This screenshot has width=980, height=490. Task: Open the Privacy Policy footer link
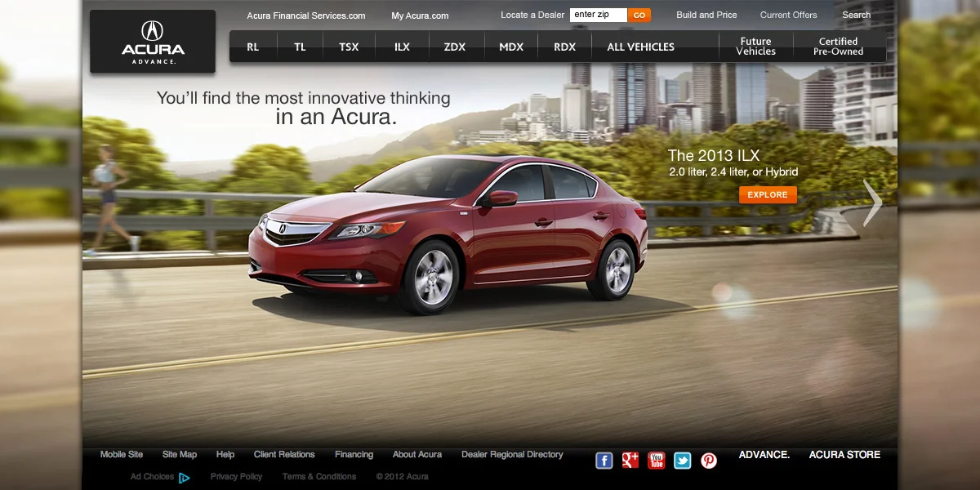[236, 477]
